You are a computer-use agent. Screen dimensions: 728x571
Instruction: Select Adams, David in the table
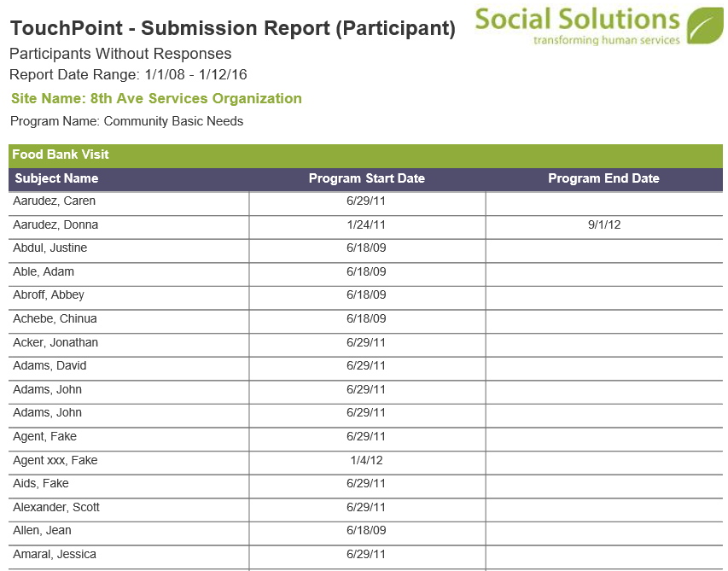[x=50, y=366]
